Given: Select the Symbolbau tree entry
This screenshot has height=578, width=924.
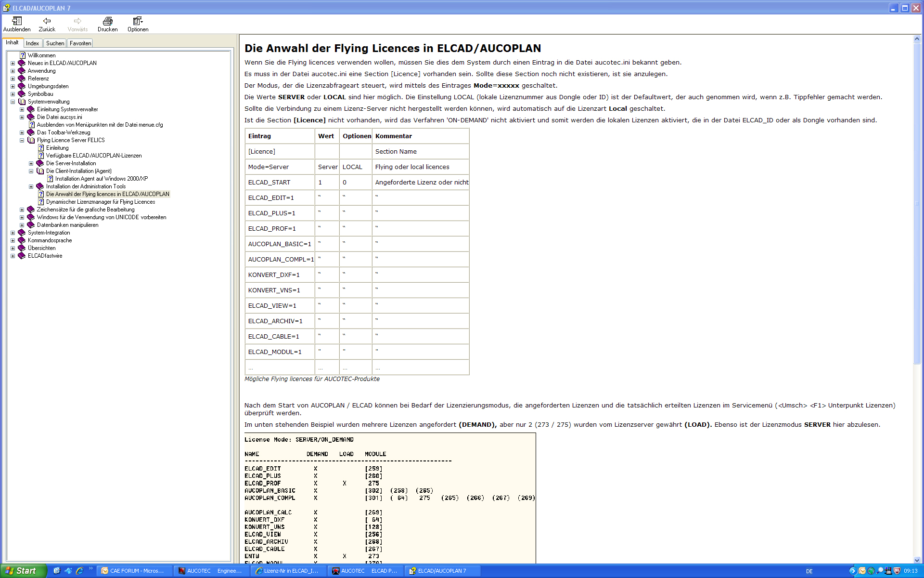Looking at the screenshot, I should click(x=40, y=94).
